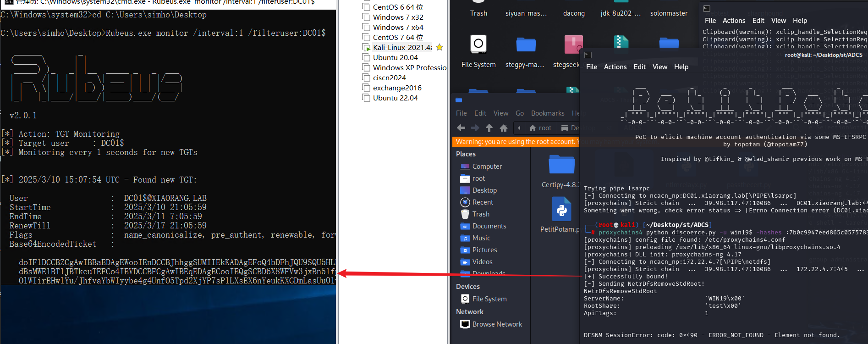Select the Kali-Linux-2021.4a VM entry
868x344 pixels.
(x=402, y=47)
